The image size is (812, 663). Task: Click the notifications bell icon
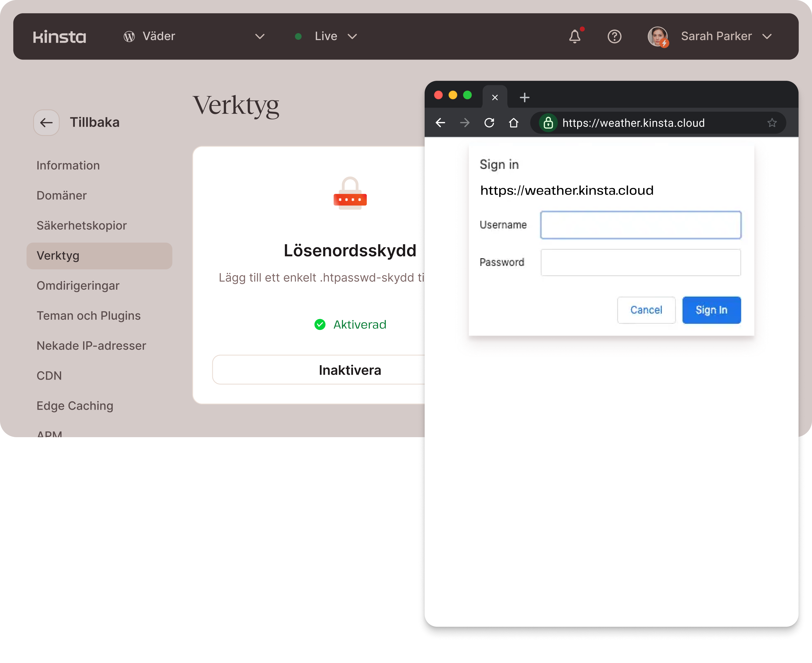[575, 37]
